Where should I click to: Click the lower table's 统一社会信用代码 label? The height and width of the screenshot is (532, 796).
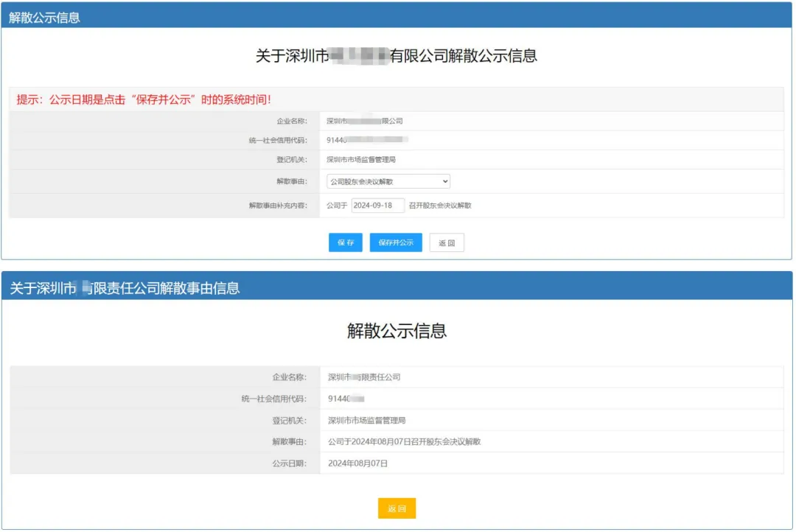(274, 399)
